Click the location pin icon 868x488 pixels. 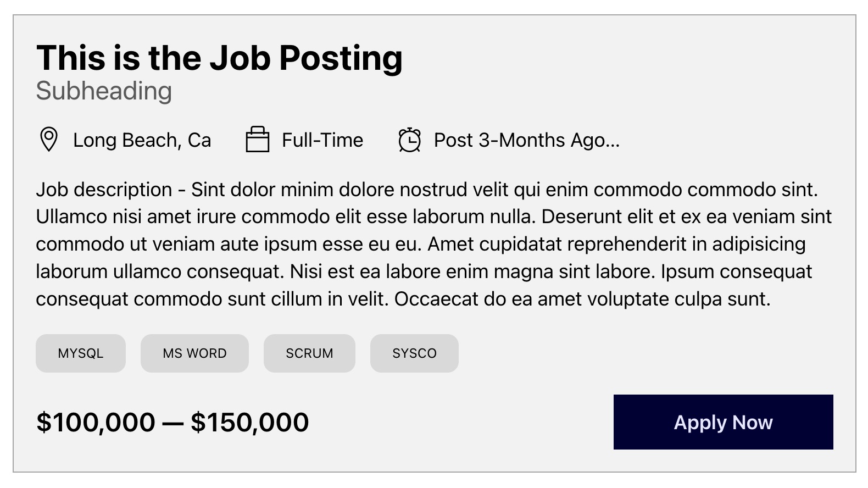[x=49, y=140]
